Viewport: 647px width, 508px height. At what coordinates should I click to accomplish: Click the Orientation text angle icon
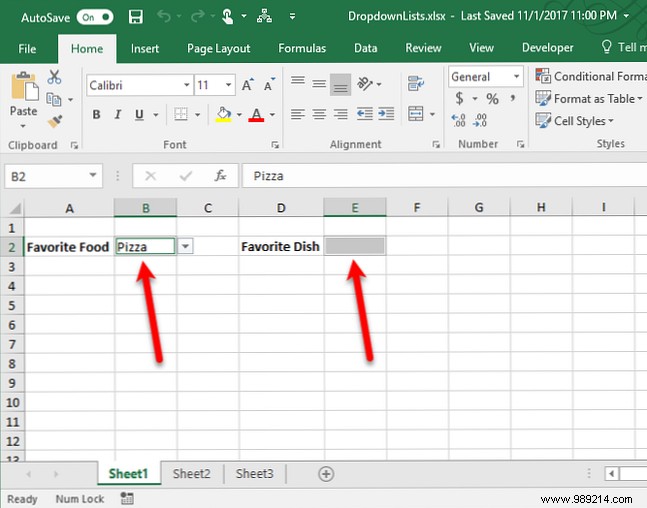coord(365,84)
